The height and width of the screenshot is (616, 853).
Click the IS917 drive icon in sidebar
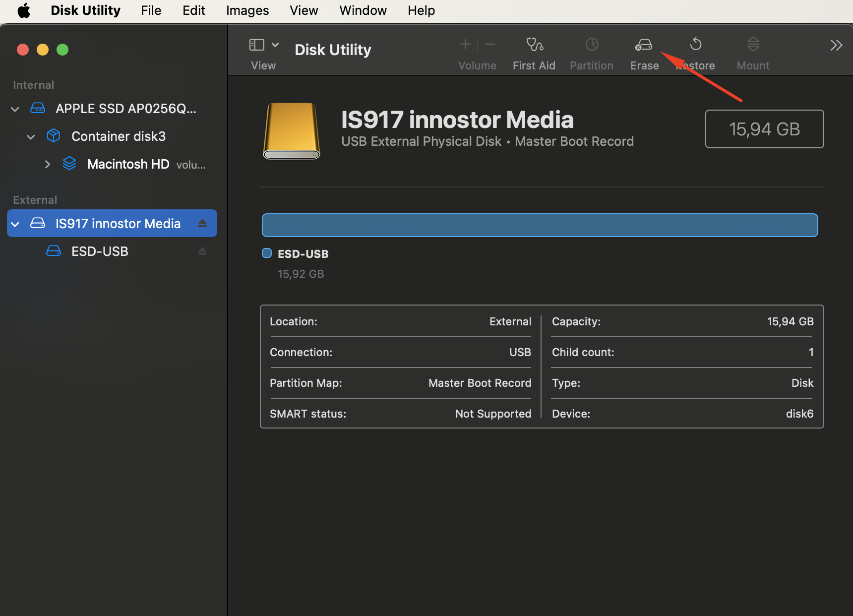pyautogui.click(x=38, y=223)
